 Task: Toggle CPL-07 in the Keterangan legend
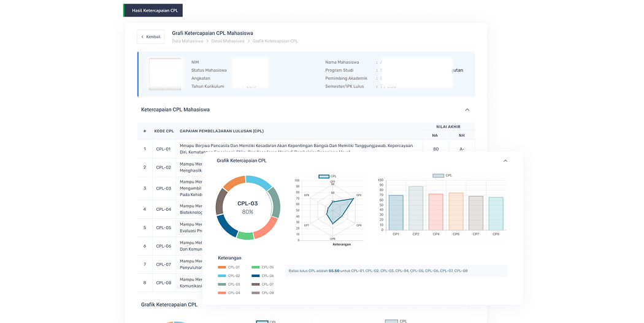263,284
